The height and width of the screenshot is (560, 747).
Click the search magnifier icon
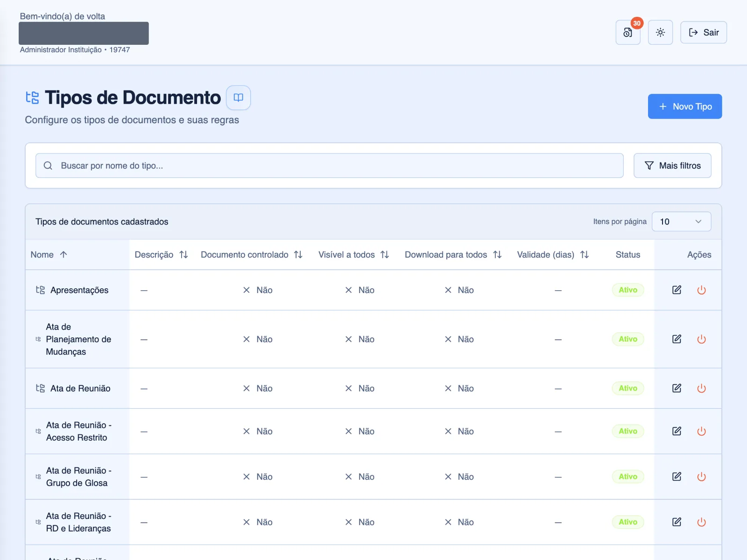tap(48, 166)
